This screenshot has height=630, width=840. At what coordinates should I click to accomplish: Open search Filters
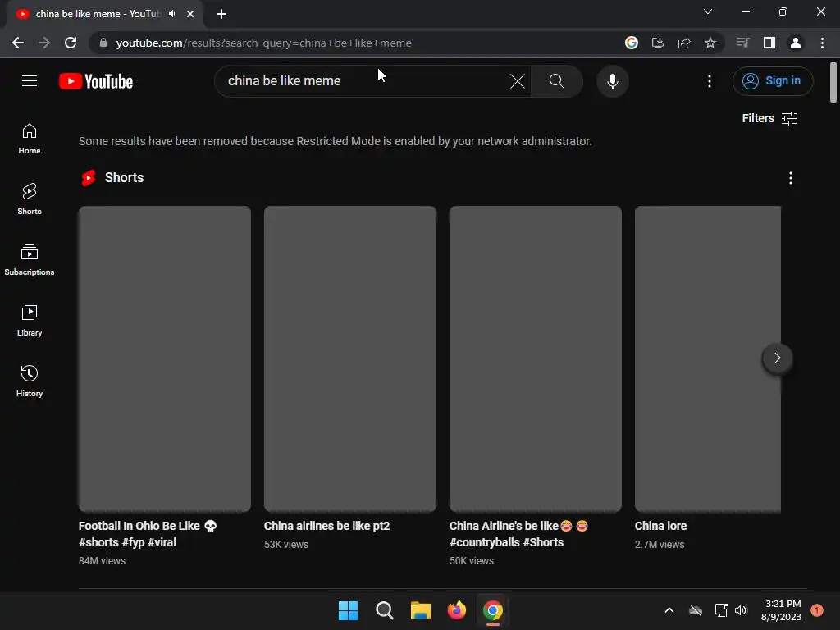pos(769,118)
